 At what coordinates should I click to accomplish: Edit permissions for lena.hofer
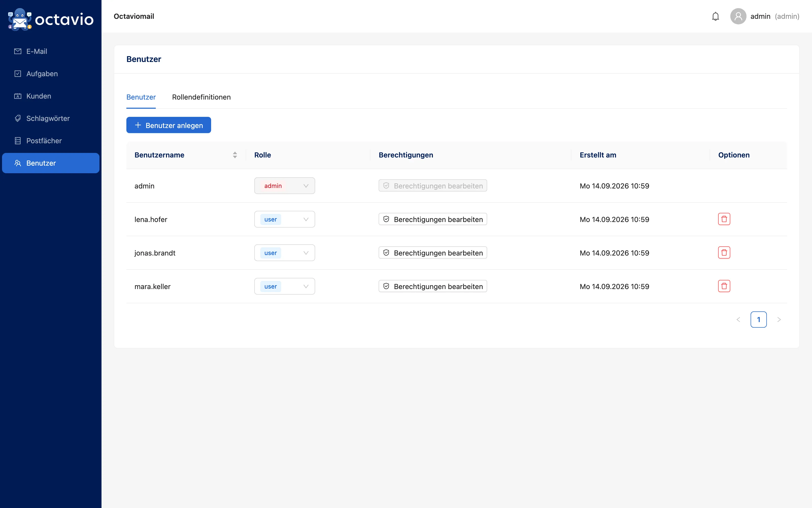pyautogui.click(x=433, y=219)
